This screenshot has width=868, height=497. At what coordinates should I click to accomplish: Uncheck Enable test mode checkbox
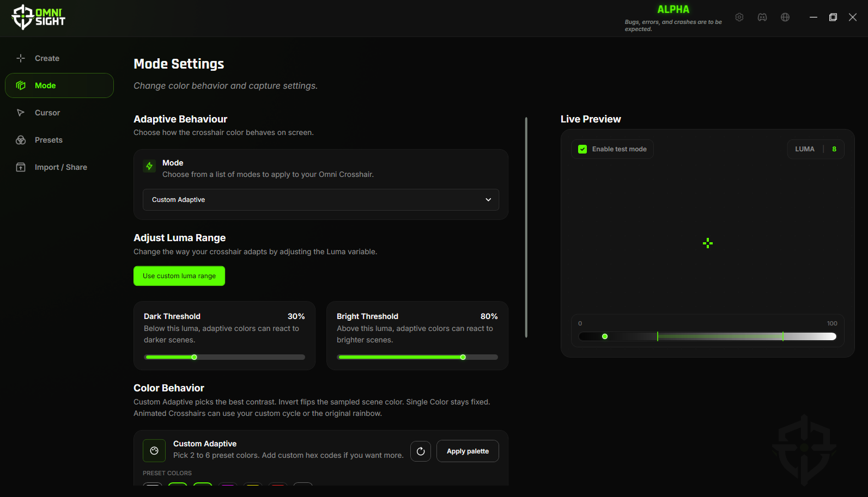click(582, 149)
